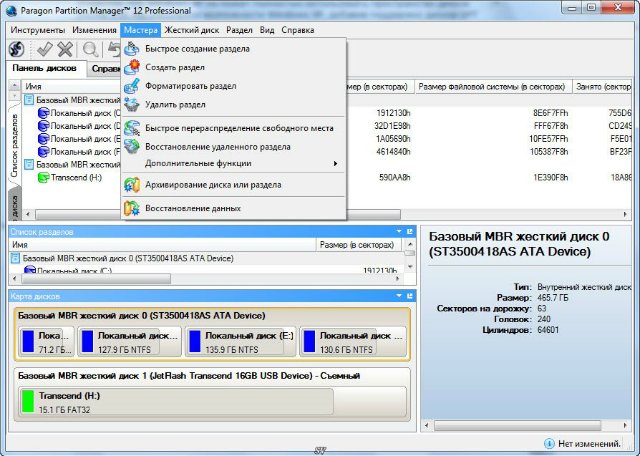Select the Transcend (H:) green drive icon
Viewport: 640px width, 456px height.
(43, 178)
